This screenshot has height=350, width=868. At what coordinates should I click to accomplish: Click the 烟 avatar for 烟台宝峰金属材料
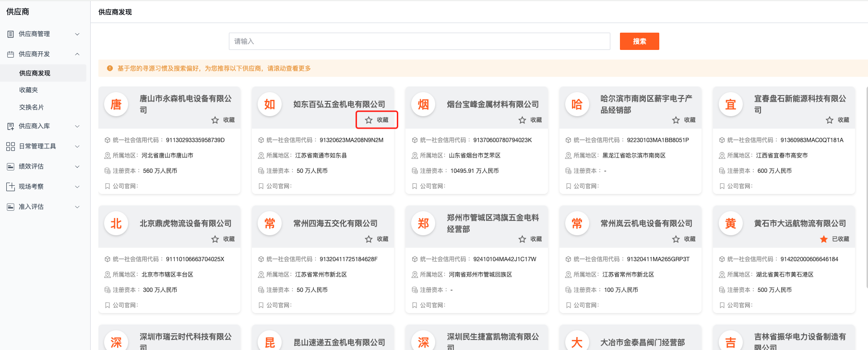(423, 104)
